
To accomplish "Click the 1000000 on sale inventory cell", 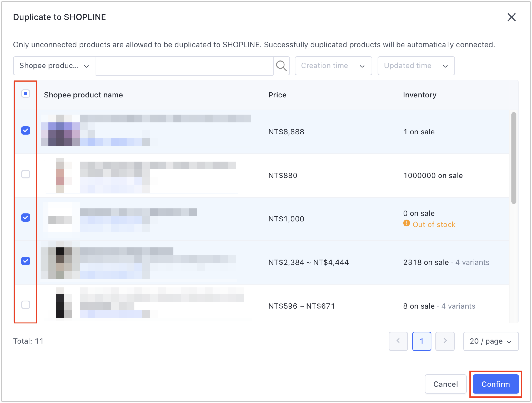I will tap(433, 176).
